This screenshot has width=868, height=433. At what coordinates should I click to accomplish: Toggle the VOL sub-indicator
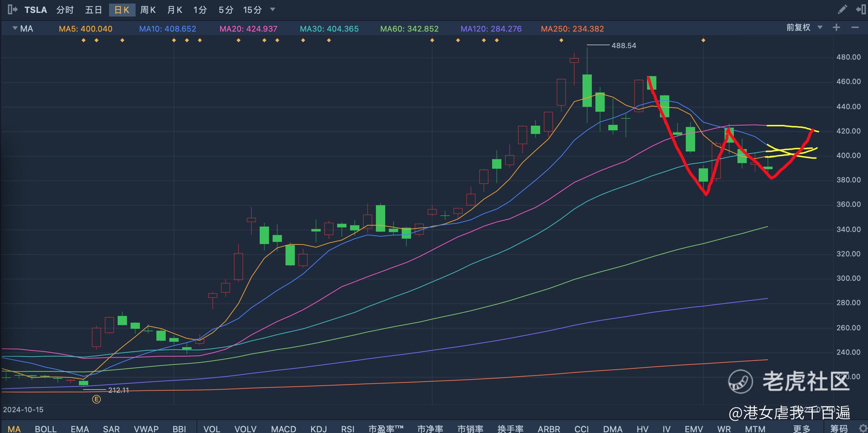pos(212,429)
